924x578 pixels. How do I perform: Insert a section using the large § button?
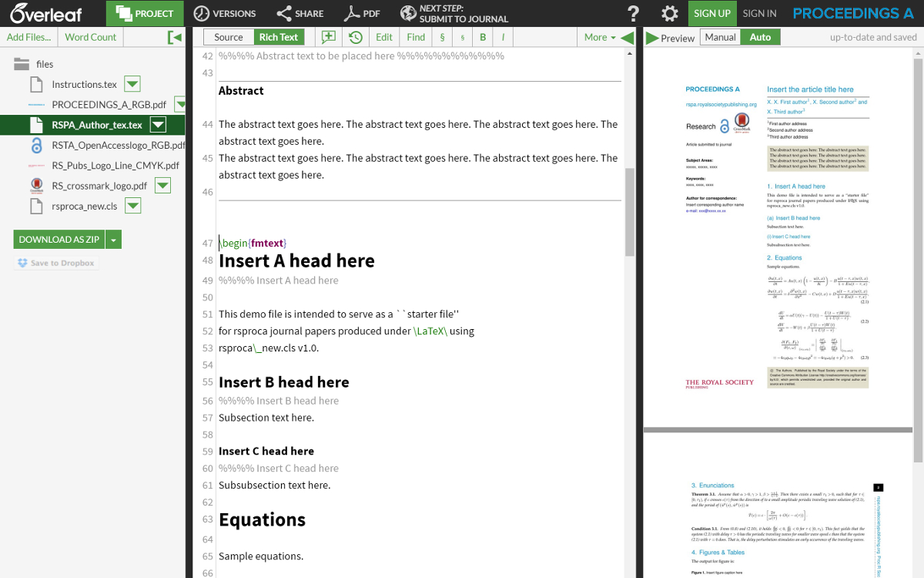[442, 37]
